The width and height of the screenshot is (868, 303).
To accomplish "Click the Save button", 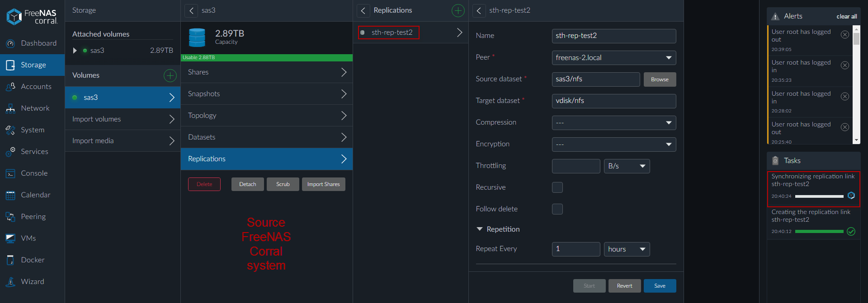I will (660, 286).
